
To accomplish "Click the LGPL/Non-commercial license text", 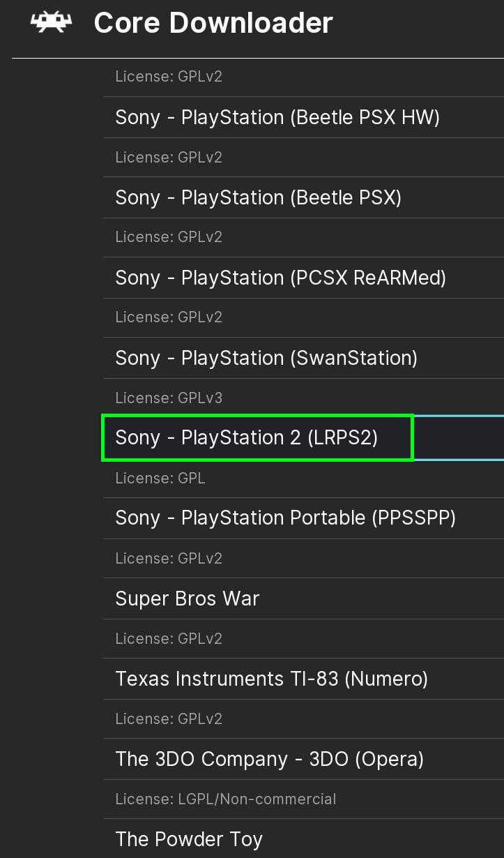I will click(225, 799).
